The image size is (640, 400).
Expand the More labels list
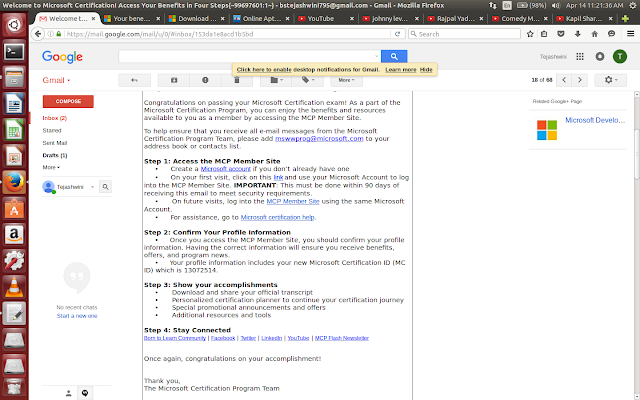(51, 167)
